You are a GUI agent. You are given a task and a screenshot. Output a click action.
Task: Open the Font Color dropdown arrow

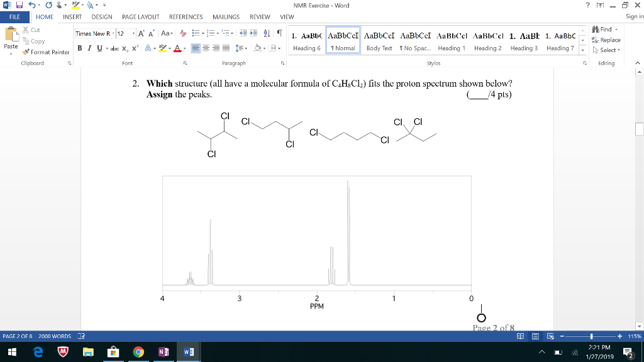pos(184,48)
